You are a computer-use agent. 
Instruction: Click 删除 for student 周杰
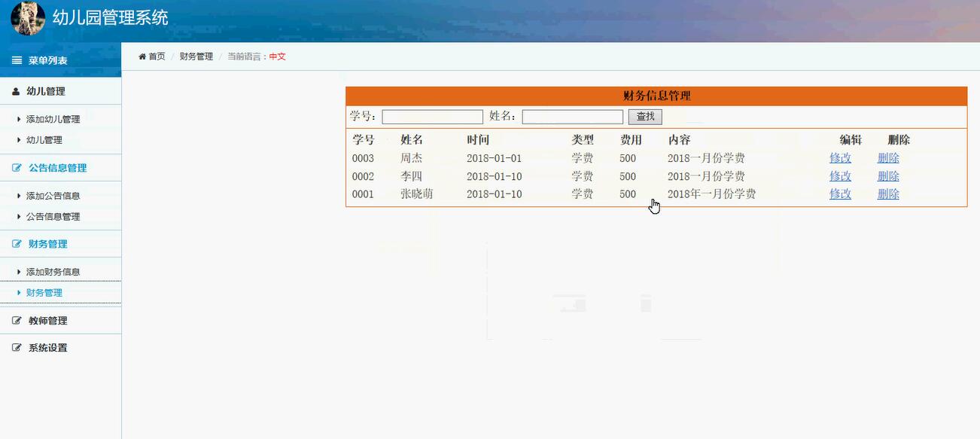coord(888,158)
